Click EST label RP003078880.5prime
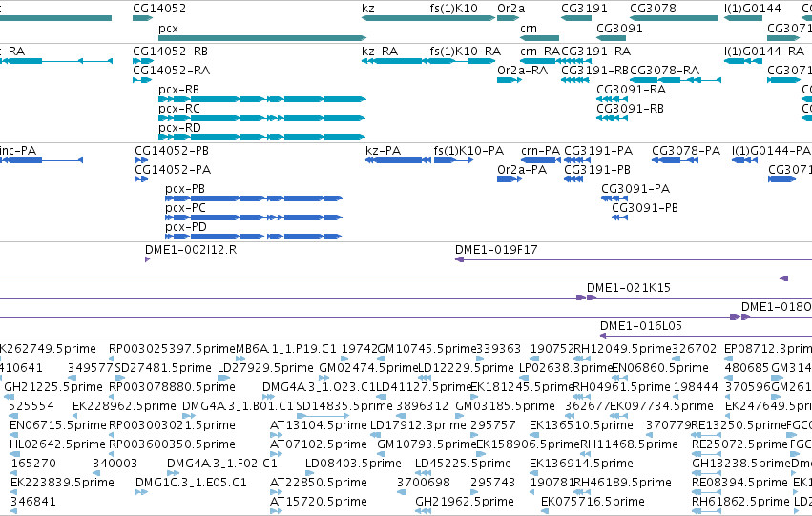The width and height of the screenshot is (812, 516). [172, 387]
